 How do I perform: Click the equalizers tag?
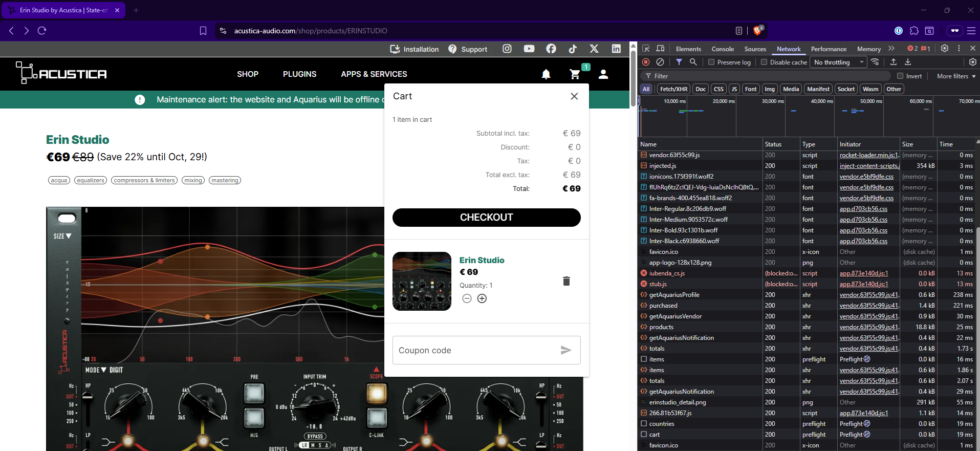91,180
